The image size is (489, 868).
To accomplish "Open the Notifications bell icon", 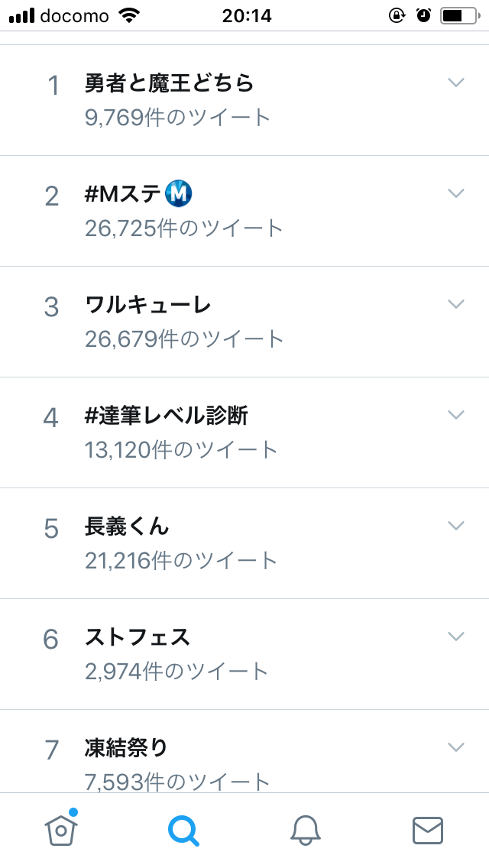I will [x=306, y=830].
